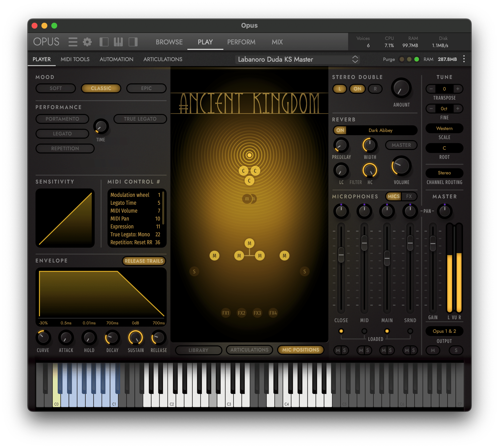Open the MIDI TOOLS tab
499x448 pixels.
click(75, 59)
